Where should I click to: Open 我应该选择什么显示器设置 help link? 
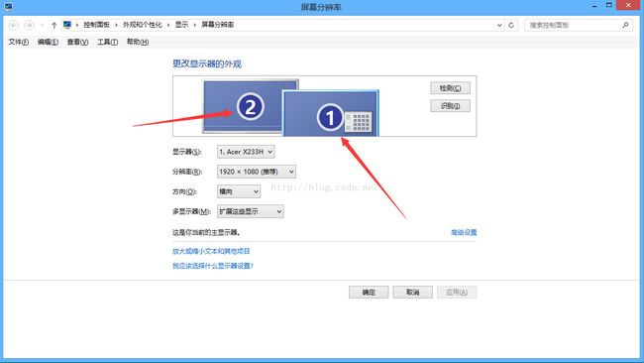click(x=213, y=266)
